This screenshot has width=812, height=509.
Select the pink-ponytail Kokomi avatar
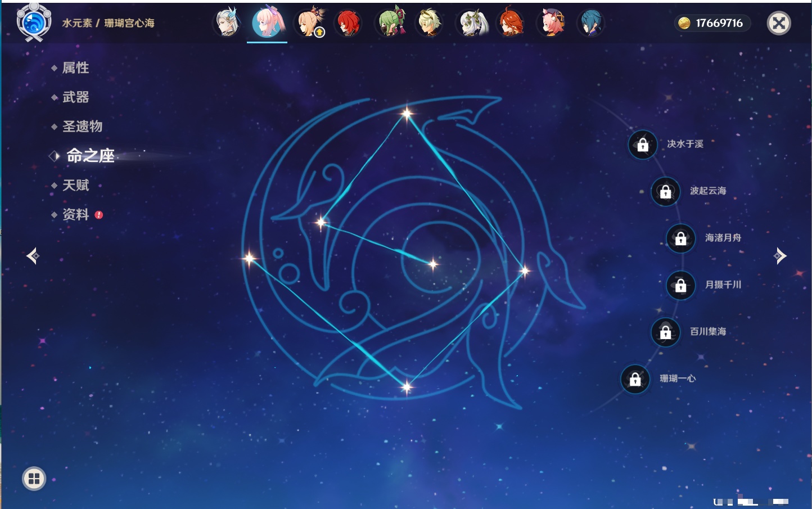(267, 22)
